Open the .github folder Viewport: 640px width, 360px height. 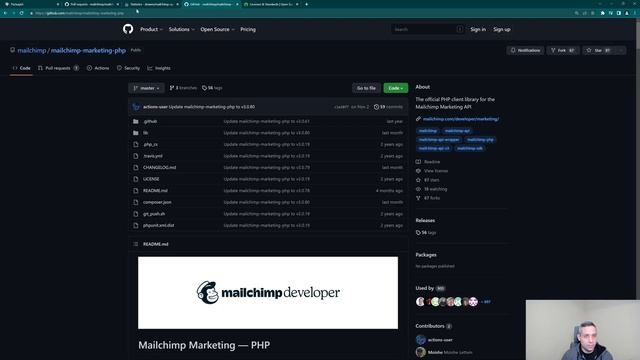coord(150,121)
